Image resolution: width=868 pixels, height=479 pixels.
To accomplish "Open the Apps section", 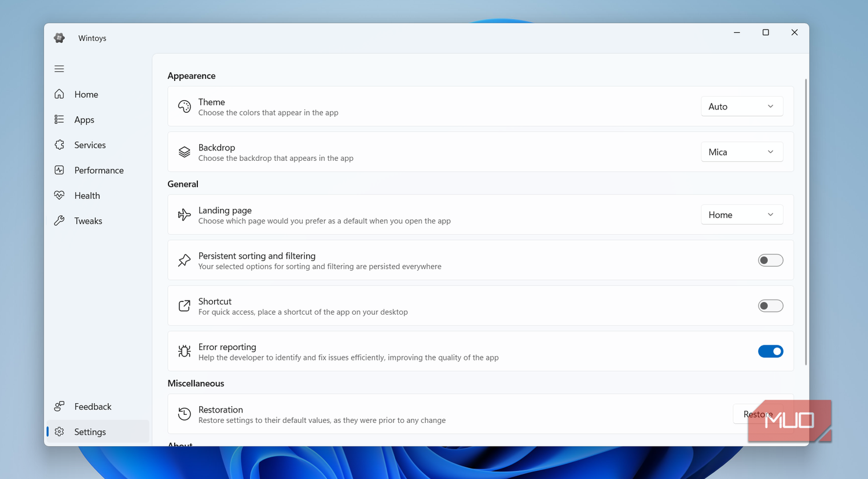I will [x=84, y=120].
